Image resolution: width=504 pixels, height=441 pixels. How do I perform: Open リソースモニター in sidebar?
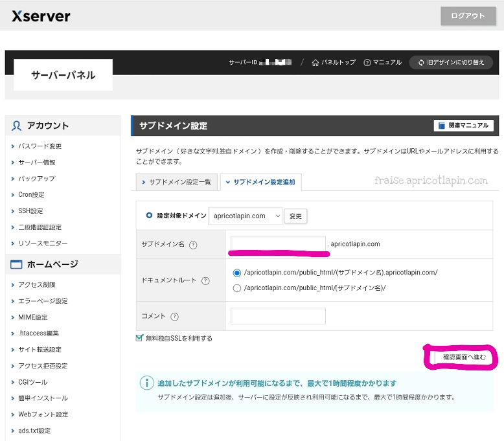(43, 243)
